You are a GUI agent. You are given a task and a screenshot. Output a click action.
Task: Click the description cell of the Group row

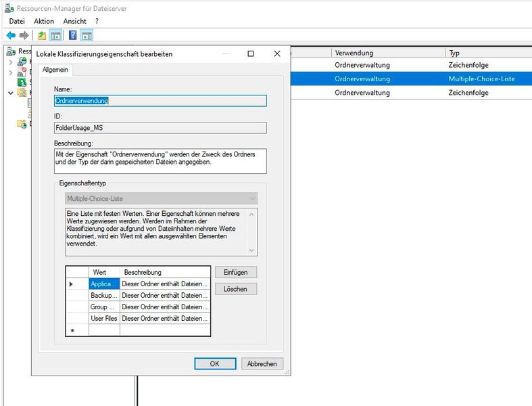(165, 307)
